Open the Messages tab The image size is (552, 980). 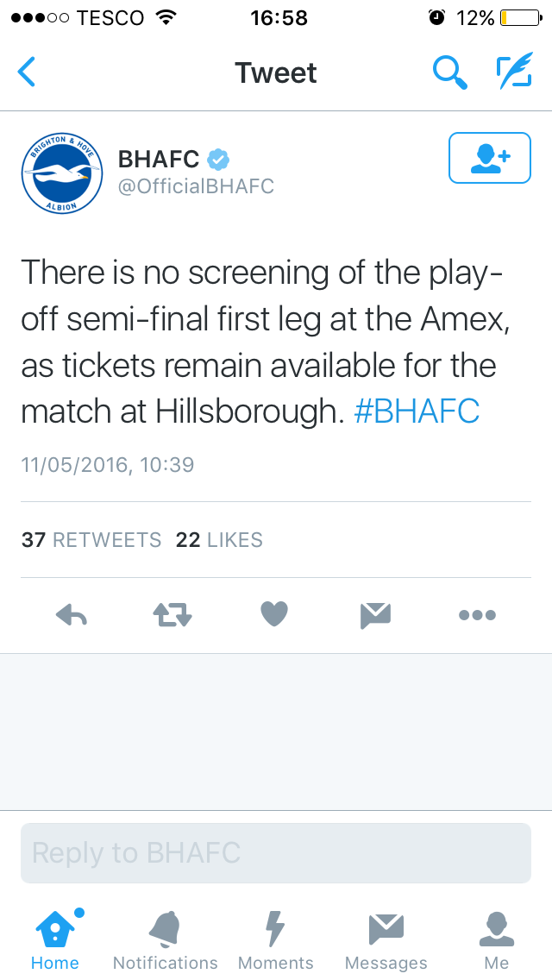click(386, 939)
